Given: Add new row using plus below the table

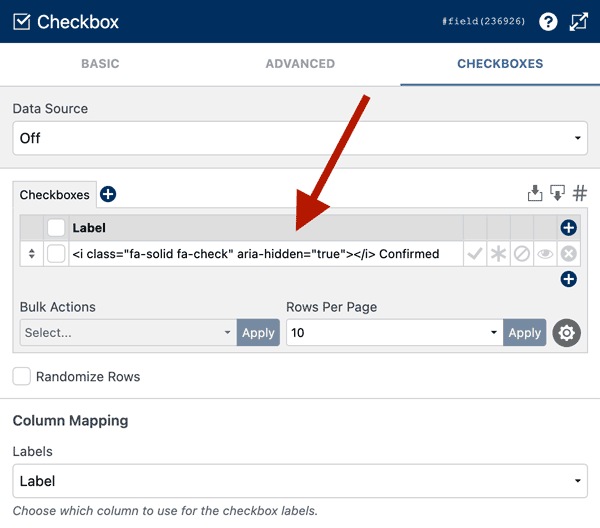Looking at the screenshot, I should pyautogui.click(x=569, y=279).
